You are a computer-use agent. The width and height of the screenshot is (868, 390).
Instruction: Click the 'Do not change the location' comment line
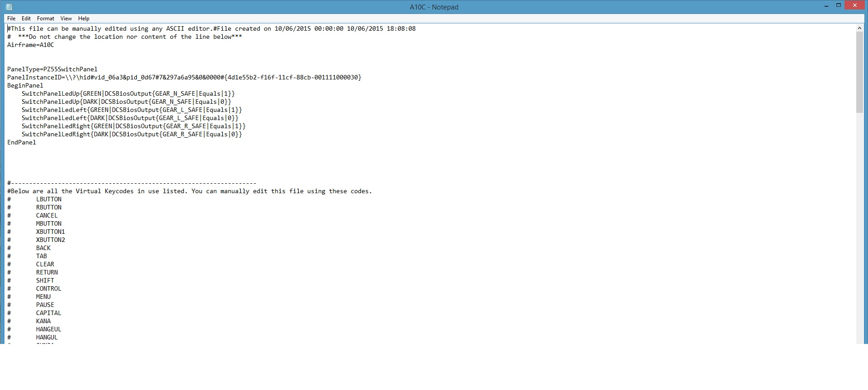point(125,37)
